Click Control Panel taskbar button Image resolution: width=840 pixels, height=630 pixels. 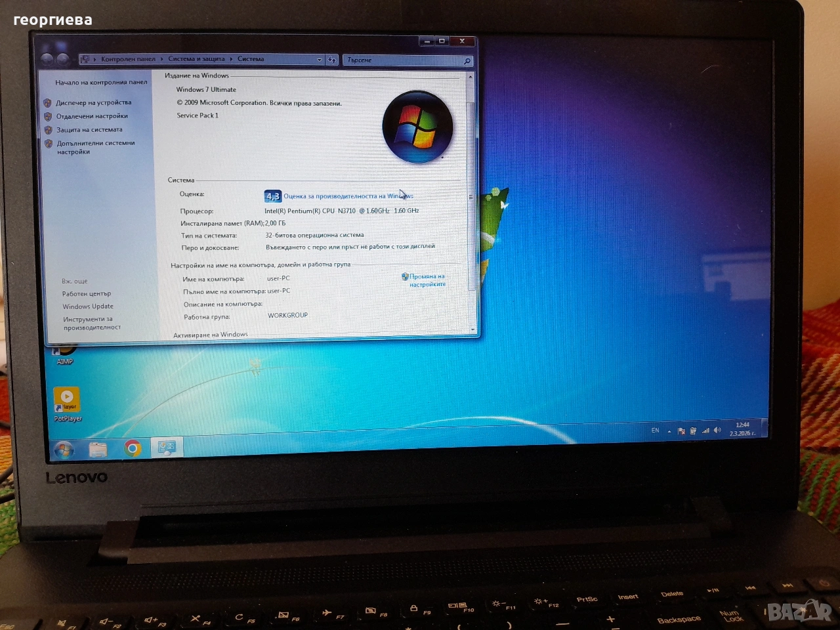167,448
